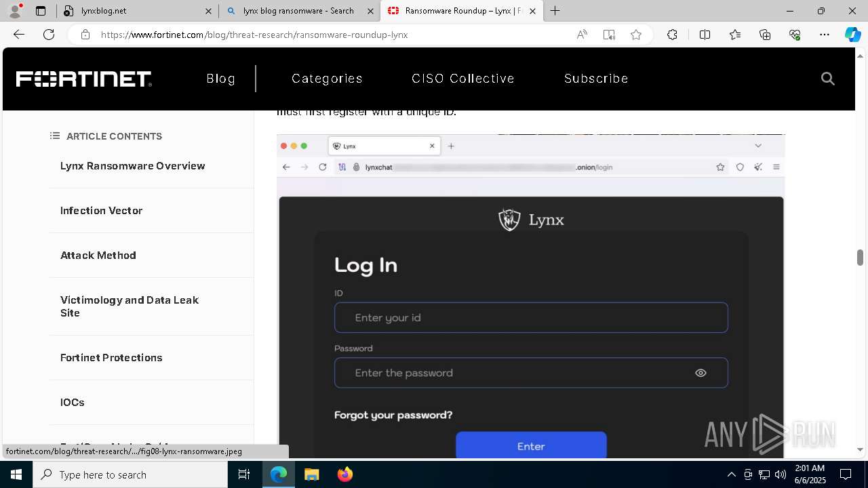Jump to Attack Method section
868x488 pixels.
pos(98,256)
